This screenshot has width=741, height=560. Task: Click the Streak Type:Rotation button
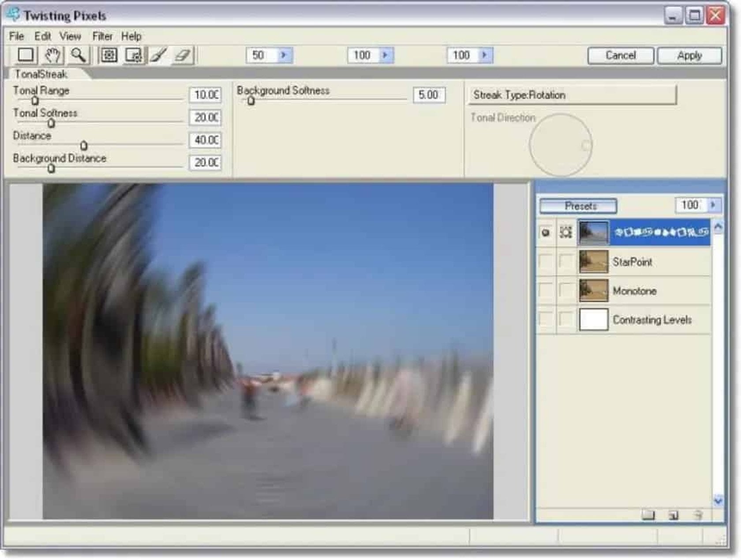tap(573, 95)
